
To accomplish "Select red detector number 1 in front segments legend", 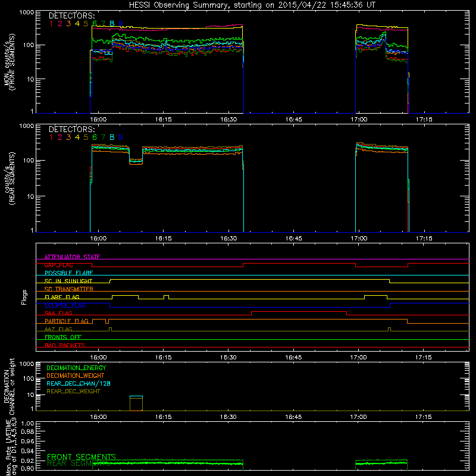I will tap(51, 24).
